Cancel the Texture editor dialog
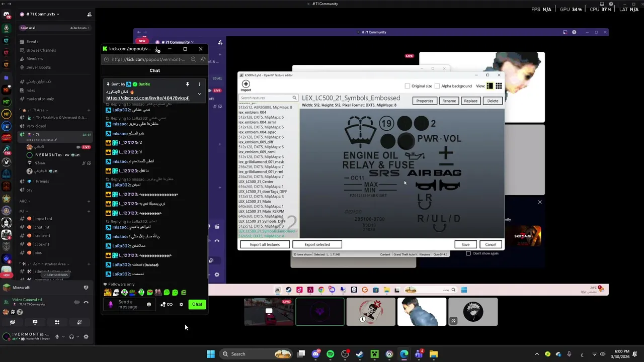Screen dimensions: 644x362 click(x=491, y=244)
